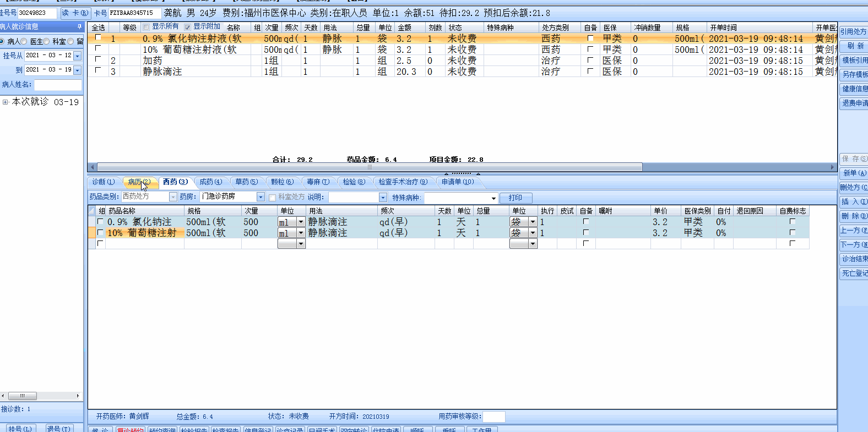Viewport: 868px width, 432px height.
Task: Switch to the 诊断 tab
Action: click(104, 182)
